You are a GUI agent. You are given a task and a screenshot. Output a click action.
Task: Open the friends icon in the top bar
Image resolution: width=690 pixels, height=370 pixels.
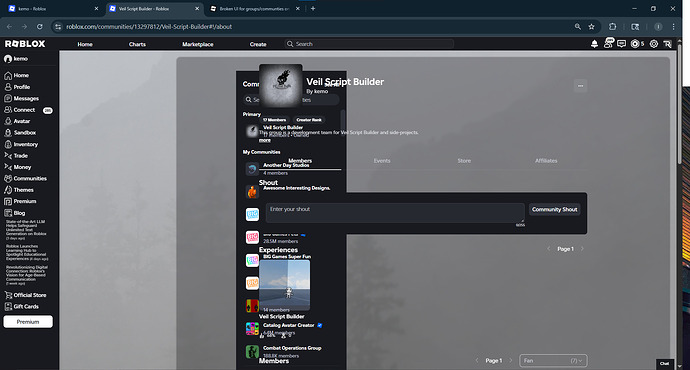coord(609,43)
